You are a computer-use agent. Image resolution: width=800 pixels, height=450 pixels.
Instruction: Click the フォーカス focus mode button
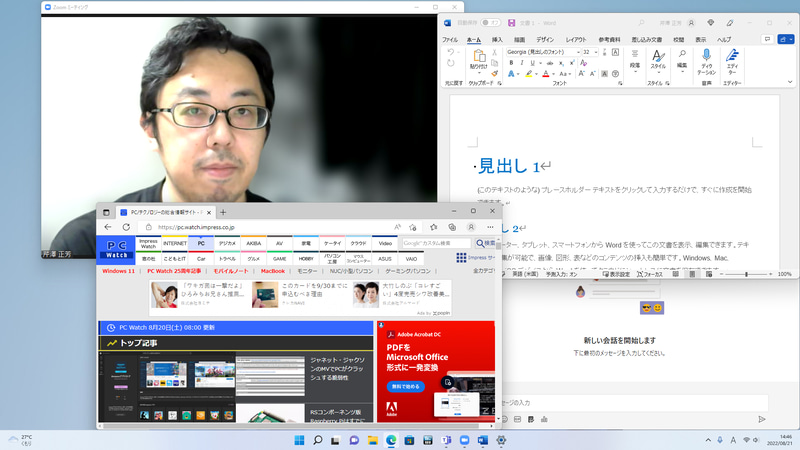649,274
